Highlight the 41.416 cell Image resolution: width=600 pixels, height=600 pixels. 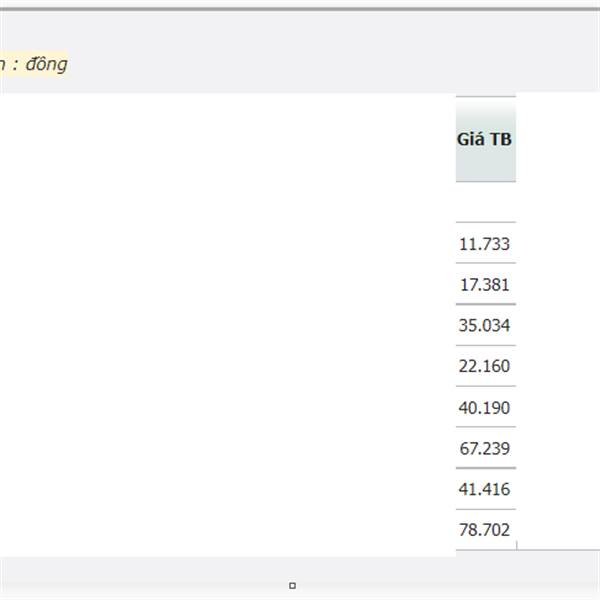pyautogui.click(x=485, y=489)
